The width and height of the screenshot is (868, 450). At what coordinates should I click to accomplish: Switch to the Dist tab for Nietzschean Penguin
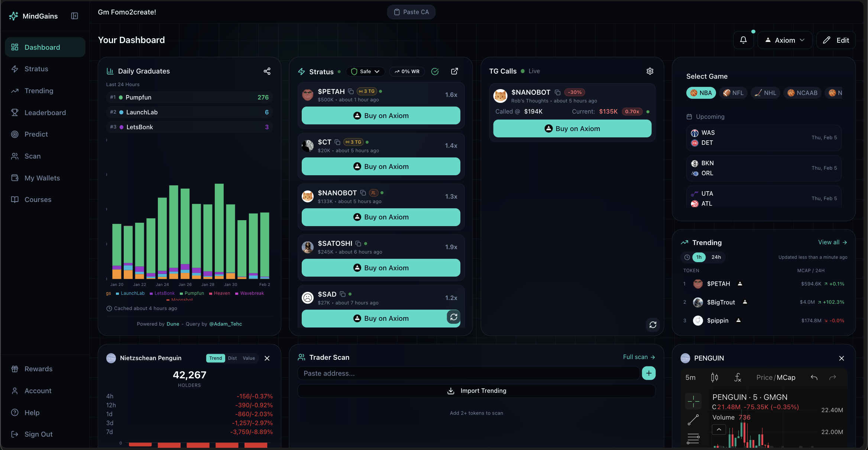click(x=232, y=358)
